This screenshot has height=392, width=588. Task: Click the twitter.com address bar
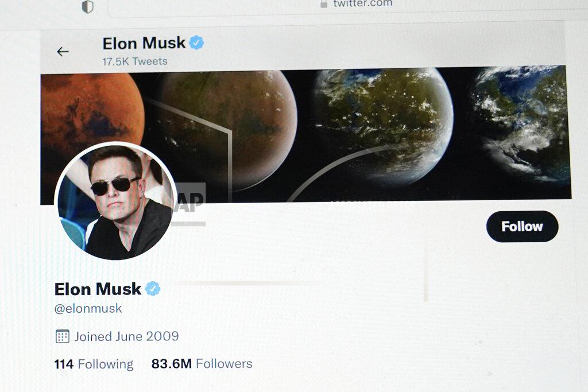tap(348, 7)
